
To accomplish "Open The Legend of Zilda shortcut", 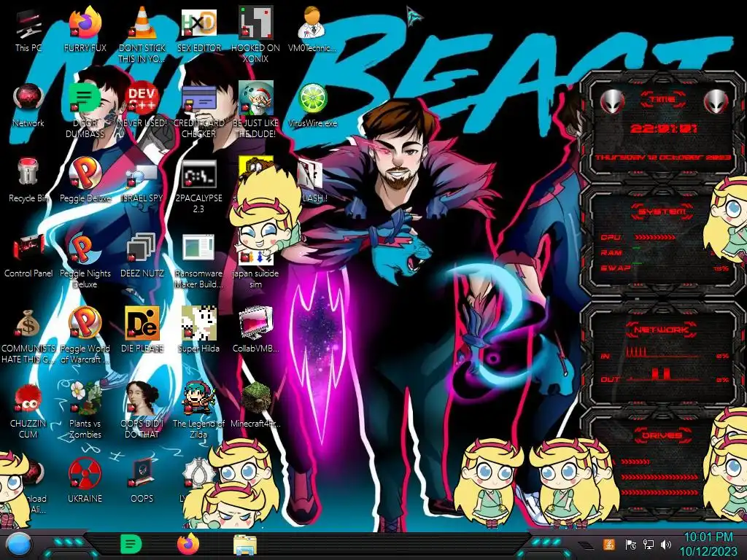I will pyautogui.click(x=199, y=411).
